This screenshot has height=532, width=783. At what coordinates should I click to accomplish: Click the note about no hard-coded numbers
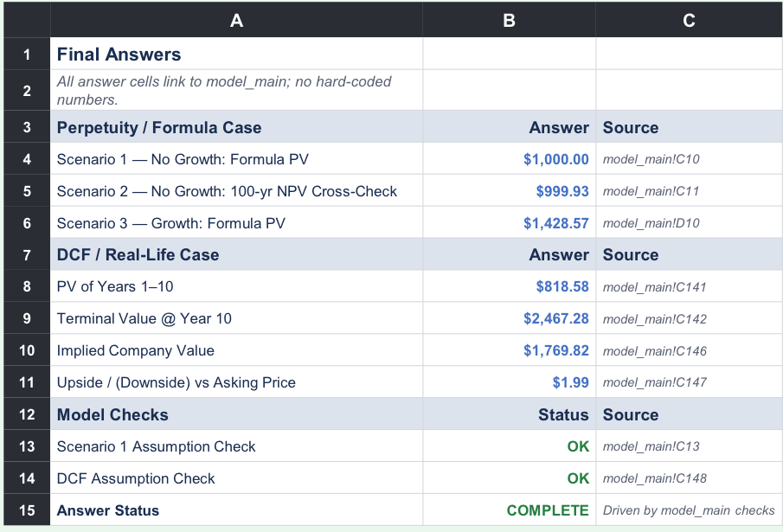[x=236, y=90]
